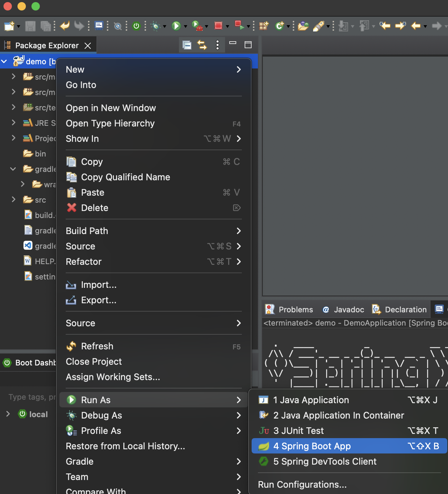Click the Save toolbar icon

(30, 26)
